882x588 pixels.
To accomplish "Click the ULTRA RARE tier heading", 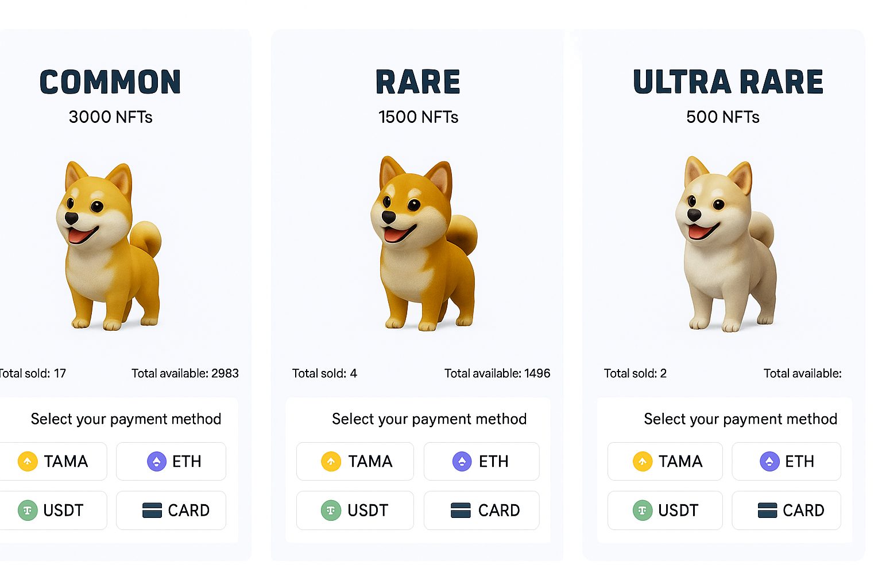I will (728, 82).
